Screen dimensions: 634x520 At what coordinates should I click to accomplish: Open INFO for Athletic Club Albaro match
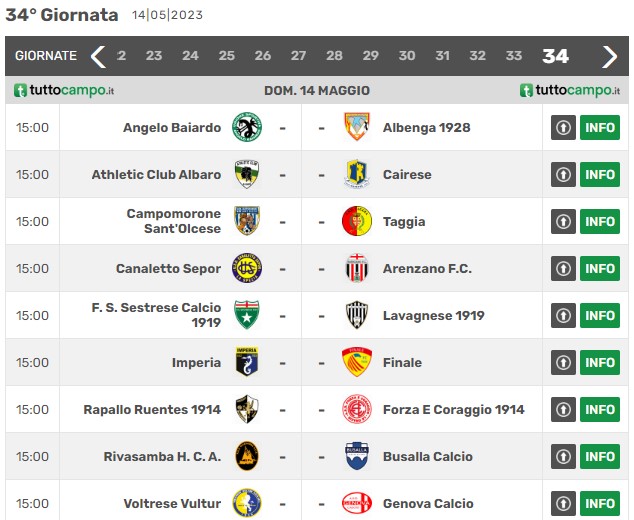click(x=600, y=174)
